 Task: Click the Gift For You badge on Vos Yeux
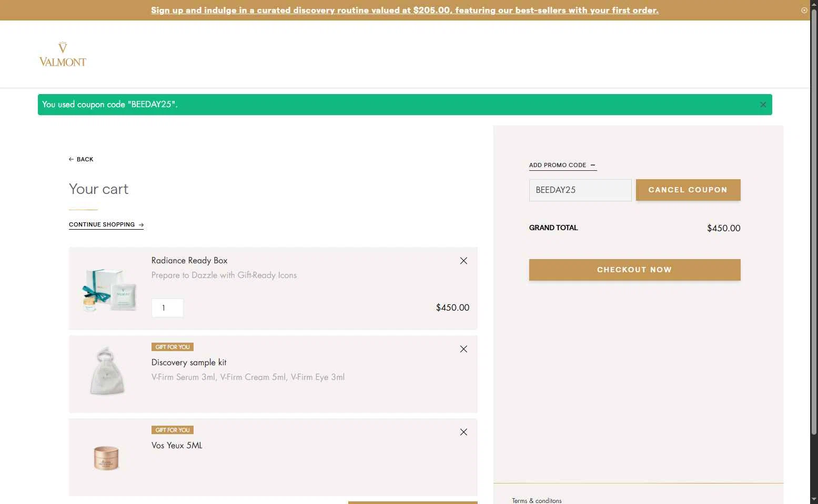173,430
